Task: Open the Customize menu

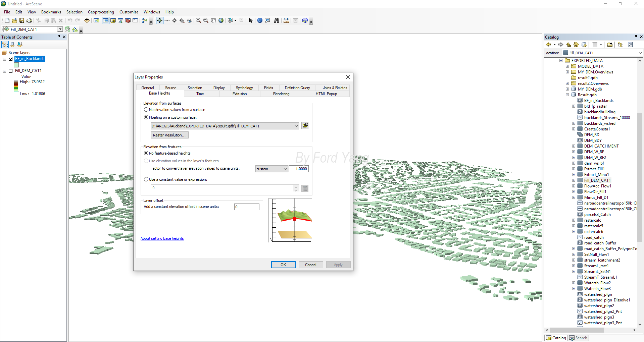Action: tap(129, 12)
